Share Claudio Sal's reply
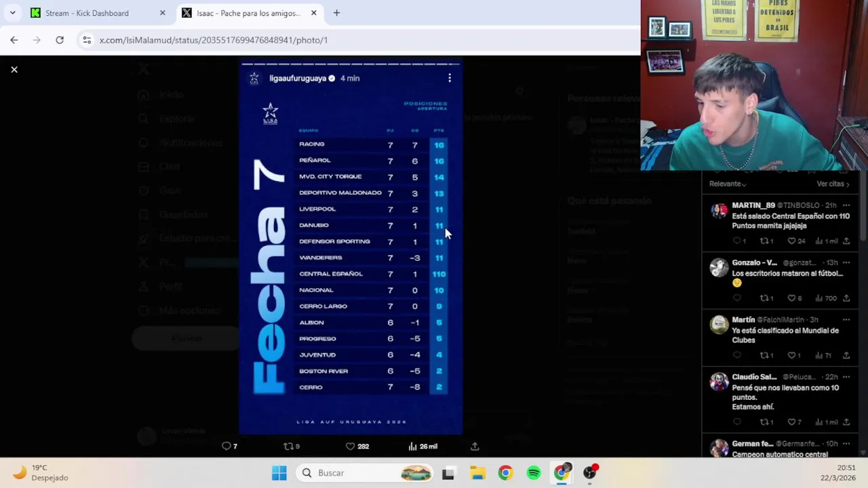The height and width of the screenshot is (488, 868). [846, 422]
